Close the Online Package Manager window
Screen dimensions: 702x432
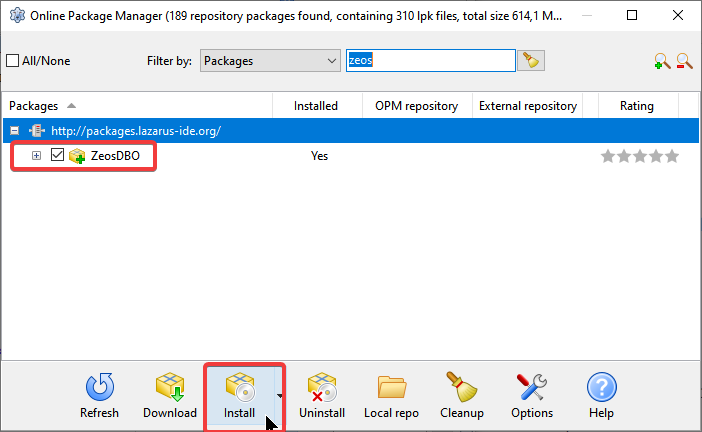[x=678, y=15]
